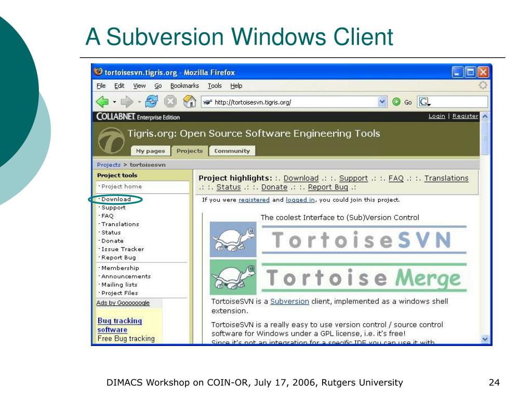
Task: Click the page scrollbar up arrow
Action: click(485, 116)
